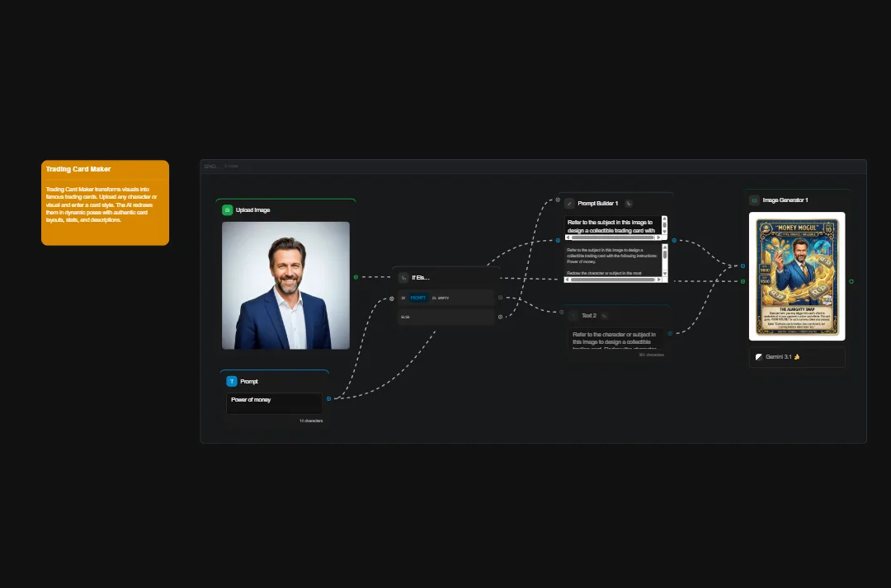This screenshot has width=891, height=588.
Task: Click the pencil icon beside Gemini 3.1
Action: click(759, 356)
